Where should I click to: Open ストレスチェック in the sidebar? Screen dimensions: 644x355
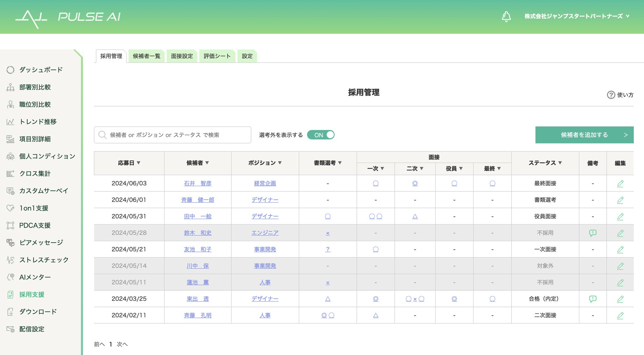[x=44, y=260]
